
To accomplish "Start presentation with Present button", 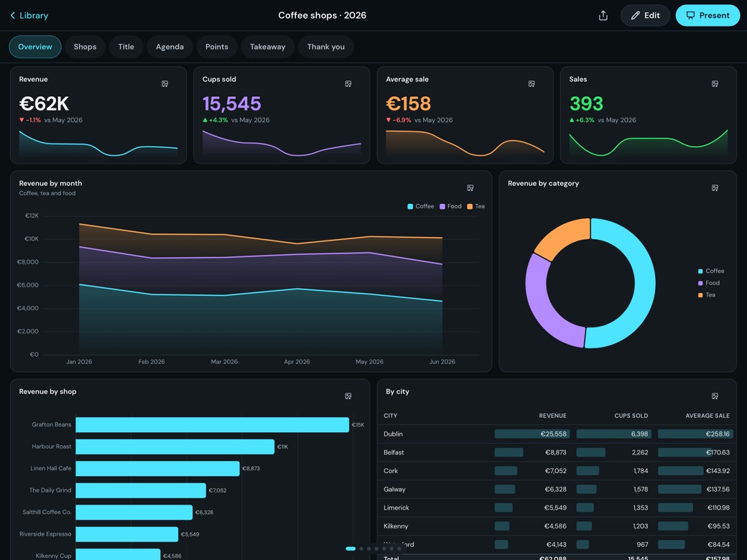I will click(707, 15).
